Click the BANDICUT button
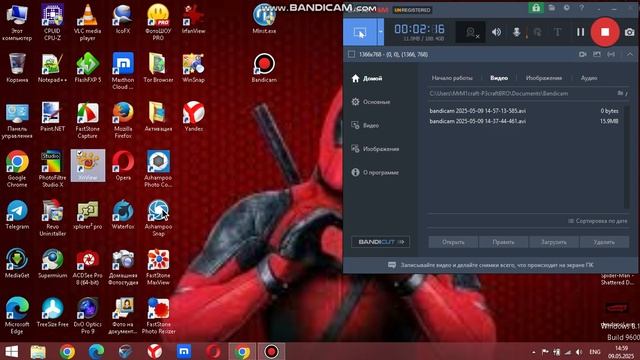 (380, 242)
